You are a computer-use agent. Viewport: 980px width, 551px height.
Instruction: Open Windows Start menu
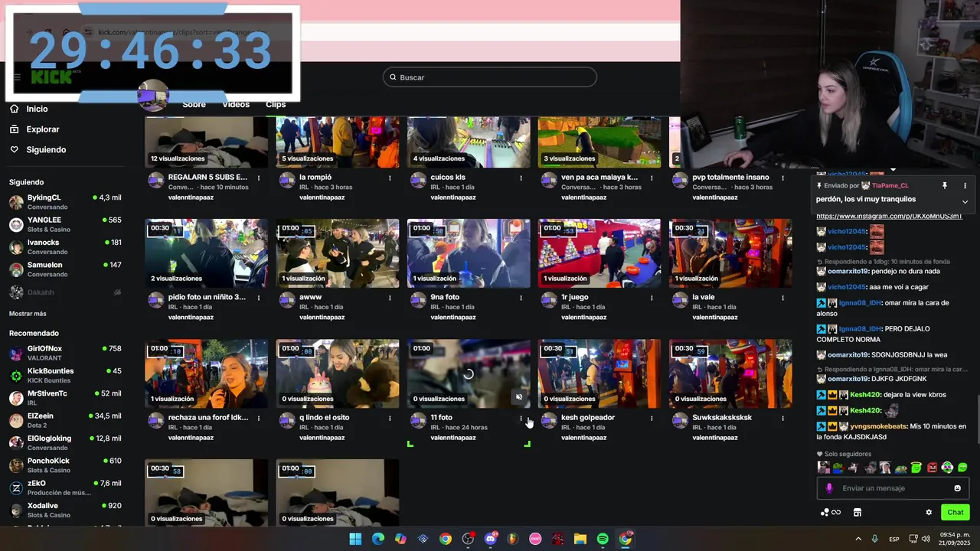[x=355, y=539]
